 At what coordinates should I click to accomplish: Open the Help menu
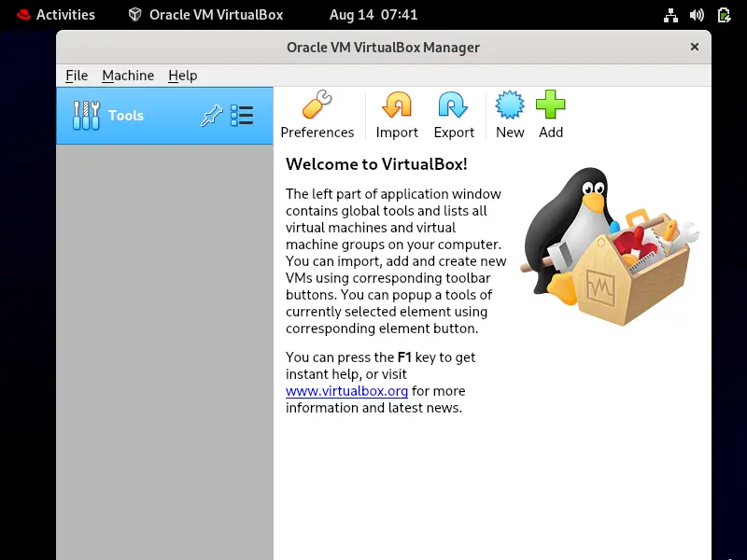(182, 76)
